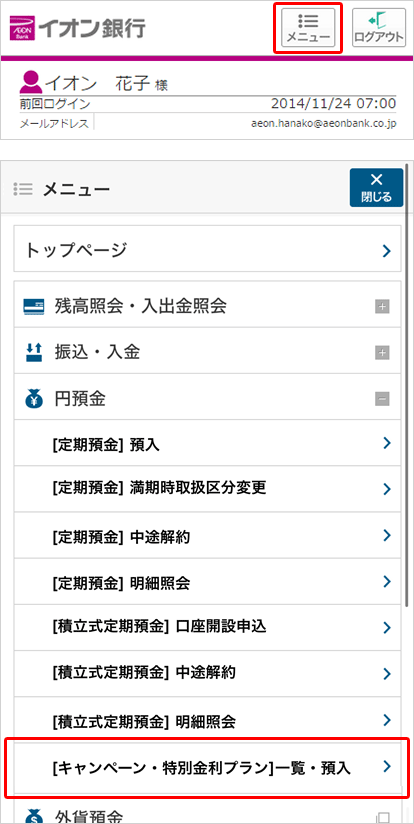The image size is (414, 824).
Task: Click the transfer arrows icon beside 振込・入金
Action: tap(34, 352)
